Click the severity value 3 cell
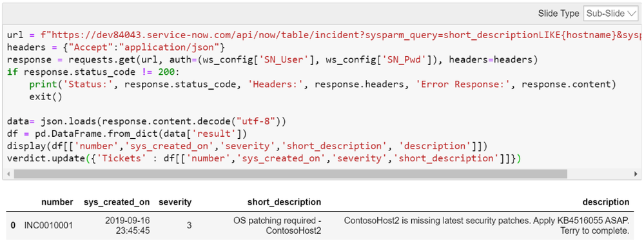Image resolution: width=644 pixels, height=244 pixels. (x=189, y=225)
